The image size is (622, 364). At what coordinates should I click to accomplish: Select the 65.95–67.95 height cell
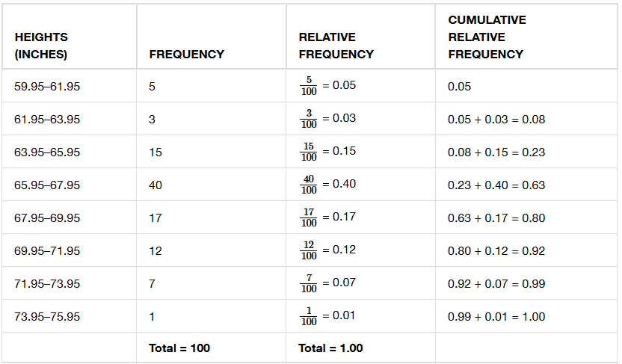[47, 185]
